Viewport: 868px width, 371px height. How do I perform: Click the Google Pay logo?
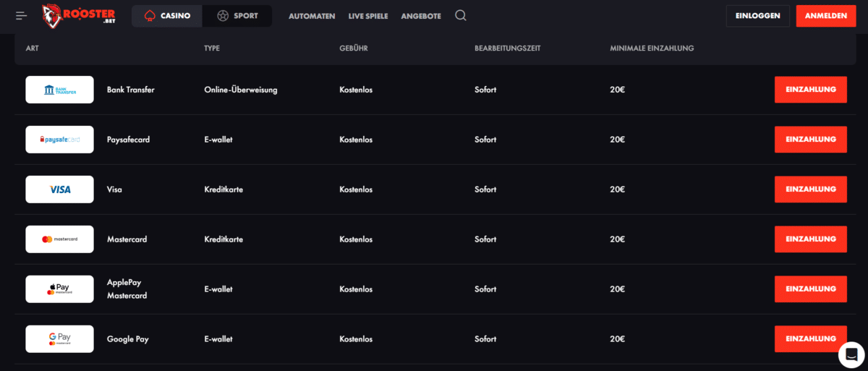(x=59, y=338)
